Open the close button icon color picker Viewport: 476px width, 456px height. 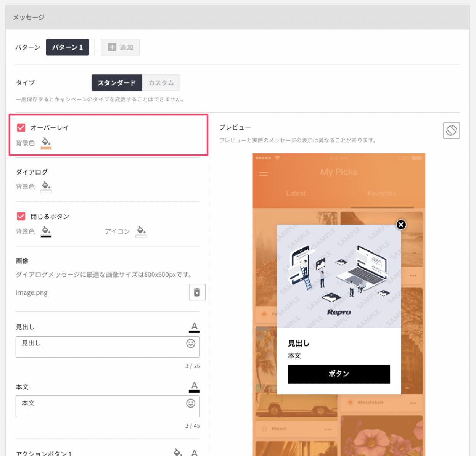pos(141,230)
